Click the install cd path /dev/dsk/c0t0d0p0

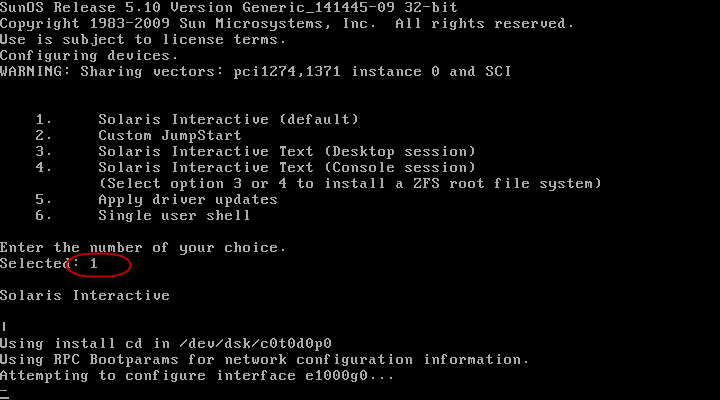[255, 344]
